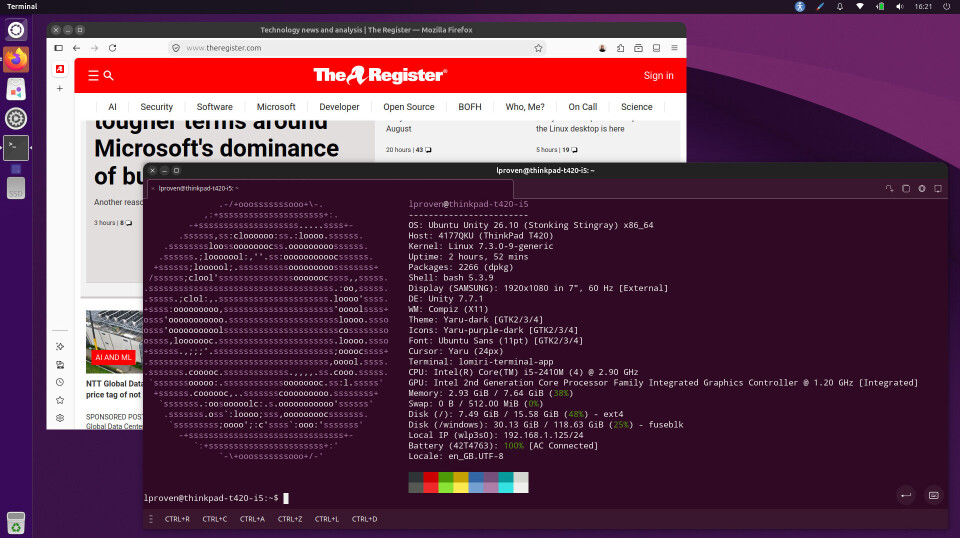Image resolution: width=960 pixels, height=538 pixels.
Task: Send CTRL+R shortcut button
Action: click(177, 519)
